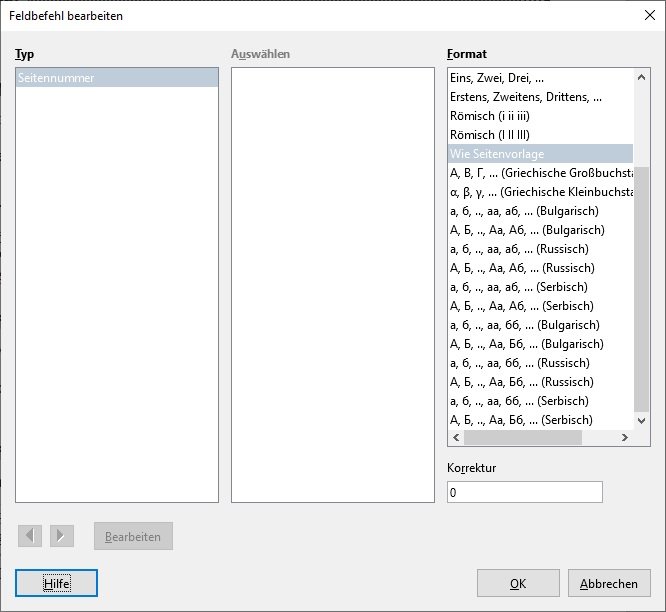
Task: Select Griechische Großbuchstaben format entry
Action: point(540,173)
